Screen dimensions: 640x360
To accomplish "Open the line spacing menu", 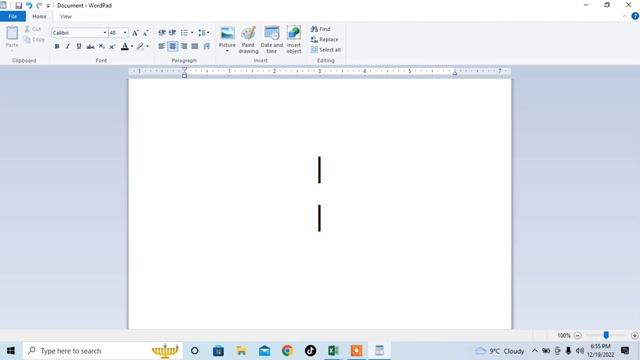I will [203, 33].
